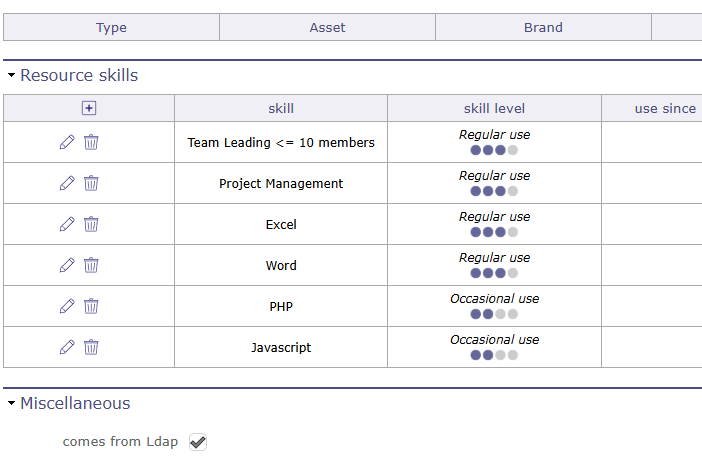Edit the Team Leading skill row
This screenshot has height=468, width=702.
(x=67, y=142)
